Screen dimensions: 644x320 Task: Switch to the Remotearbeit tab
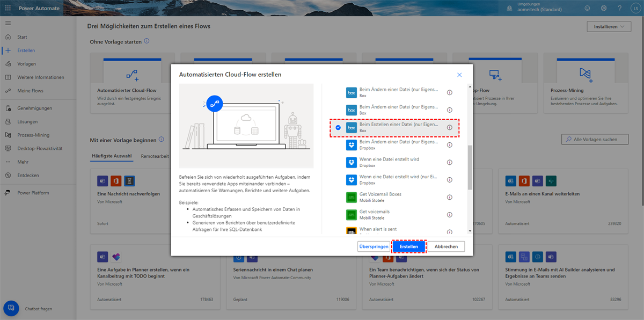tap(155, 156)
